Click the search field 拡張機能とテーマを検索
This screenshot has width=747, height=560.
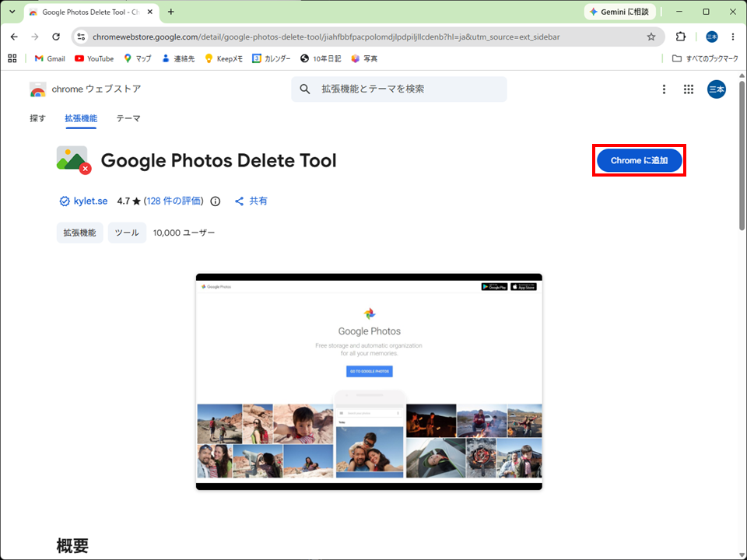(x=399, y=89)
